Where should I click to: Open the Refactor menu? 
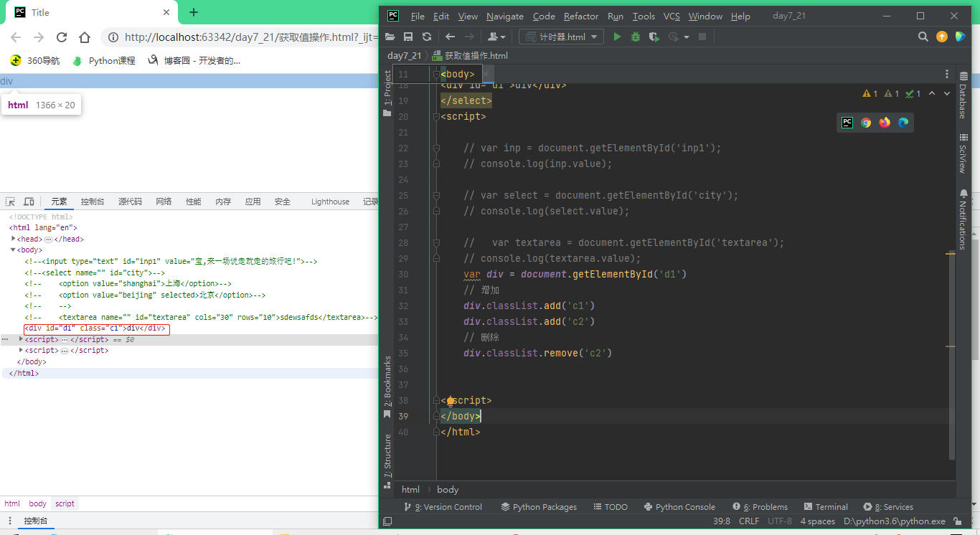[581, 16]
